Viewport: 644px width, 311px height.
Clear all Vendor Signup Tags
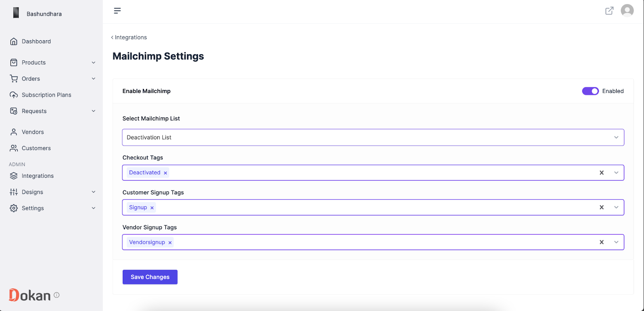tap(602, 242)
